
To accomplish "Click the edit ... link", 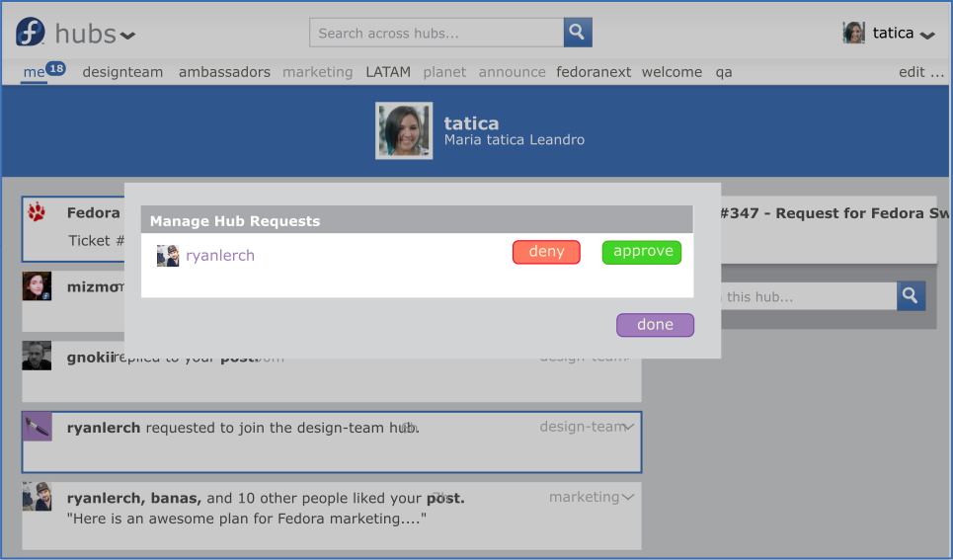I will pos(921,72).
